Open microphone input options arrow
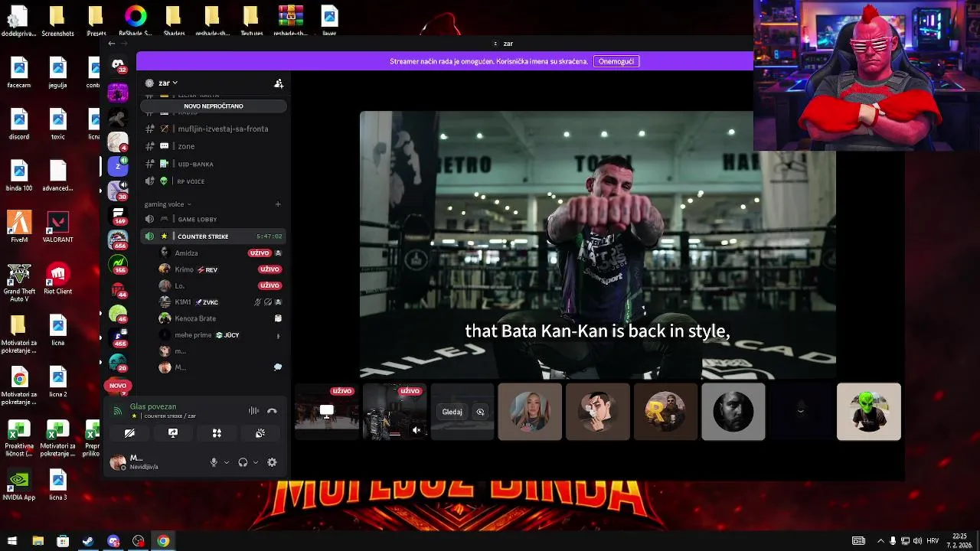The width and height of the screenshot is (980, 551). pyautogui.click(x=227, y=462)
